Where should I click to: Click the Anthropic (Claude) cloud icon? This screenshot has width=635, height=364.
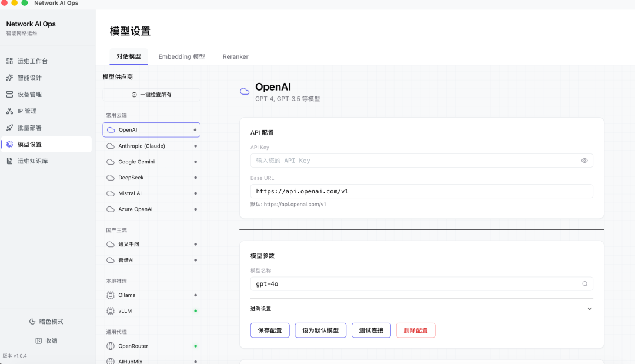[111, 146]
